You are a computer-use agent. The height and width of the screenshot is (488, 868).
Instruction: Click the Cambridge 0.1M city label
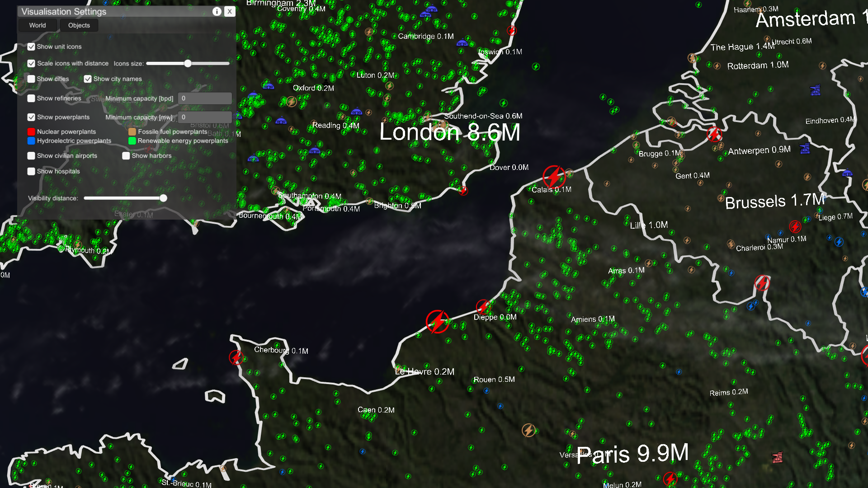click(426, 36)
